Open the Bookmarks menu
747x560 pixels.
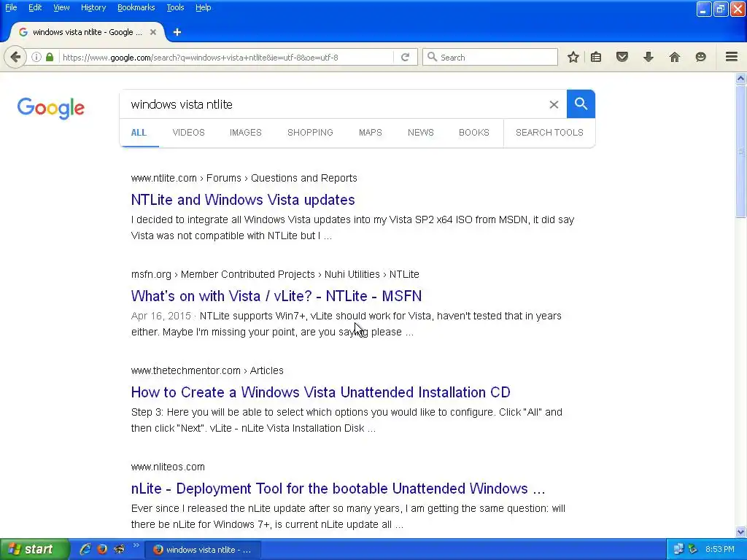136,7
